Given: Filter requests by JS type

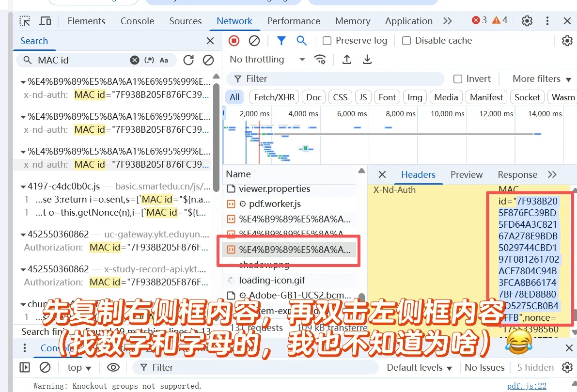Looking at the screenshot, I should point(363,97).
